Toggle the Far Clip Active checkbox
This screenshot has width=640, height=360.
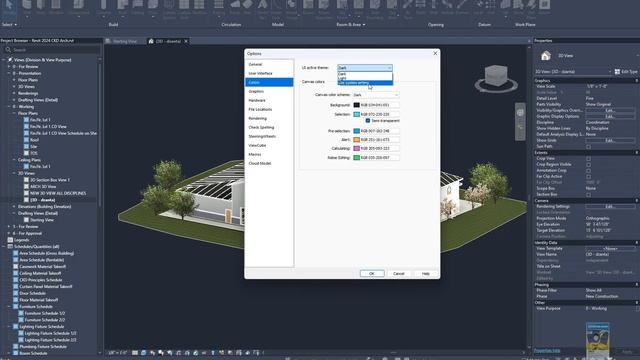tap(588, 176)
